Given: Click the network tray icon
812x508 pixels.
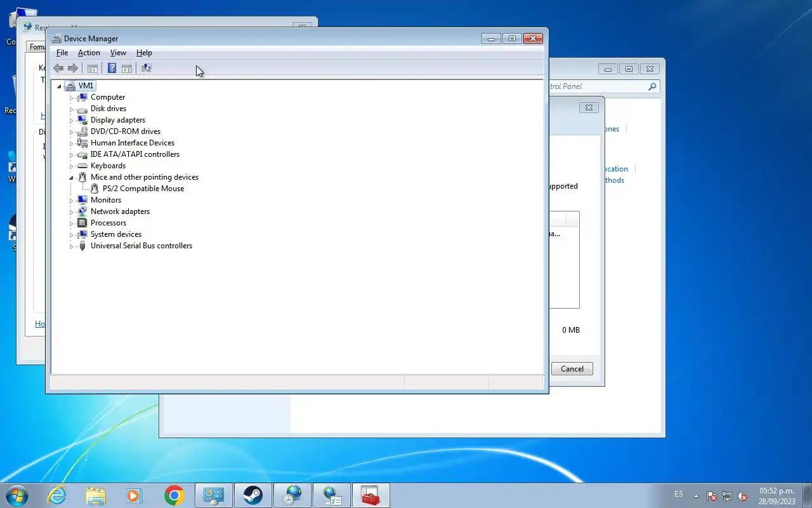Looking at the screenshot, I should pyautogui.click(x=727, y=496).
